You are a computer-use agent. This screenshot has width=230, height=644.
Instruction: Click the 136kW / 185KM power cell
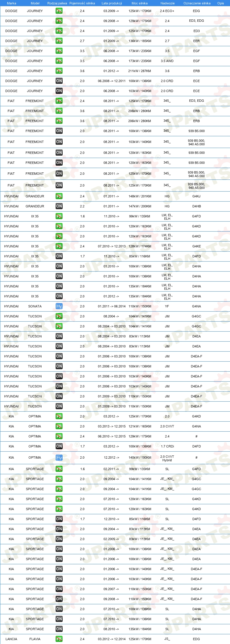(x=140, y=41)
